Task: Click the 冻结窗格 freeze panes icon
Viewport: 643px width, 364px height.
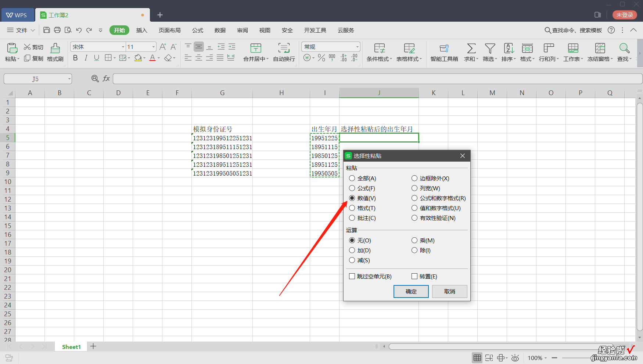Action: 600,48
